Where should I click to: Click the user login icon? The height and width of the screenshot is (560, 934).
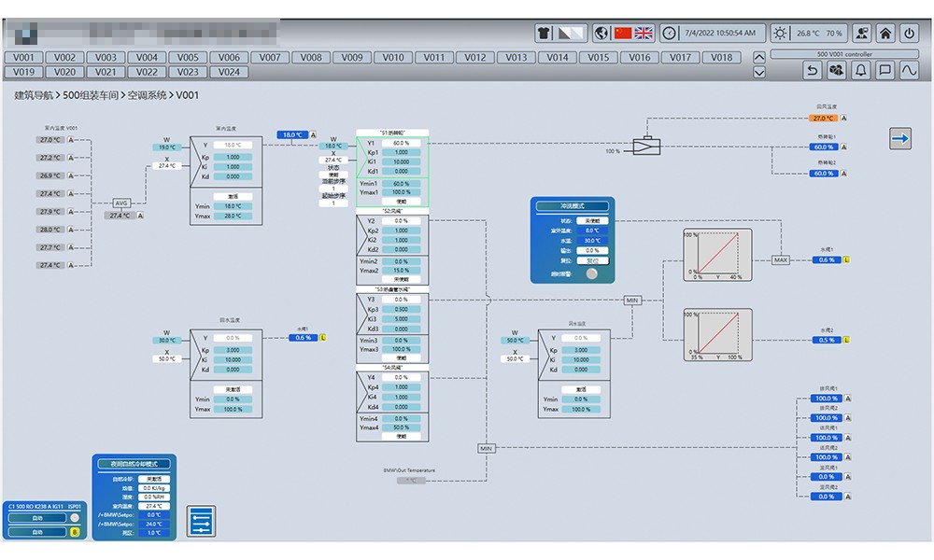(862, 34)
